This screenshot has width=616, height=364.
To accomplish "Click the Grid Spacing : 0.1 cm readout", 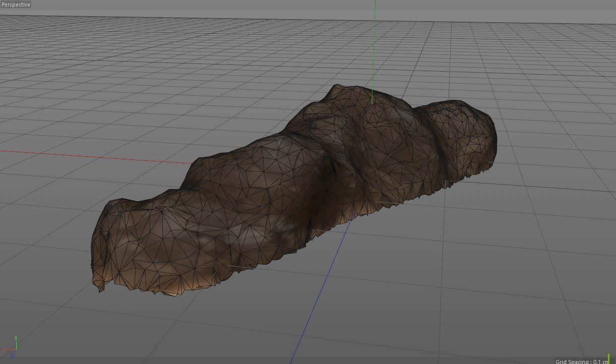I will [581, 361].
